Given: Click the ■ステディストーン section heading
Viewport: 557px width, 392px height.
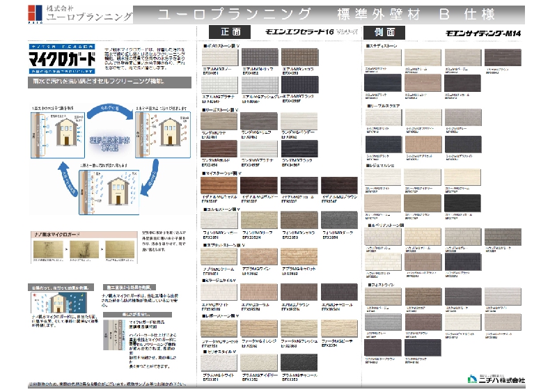Looking at the screenshot, I should click(x=382, y=46).
